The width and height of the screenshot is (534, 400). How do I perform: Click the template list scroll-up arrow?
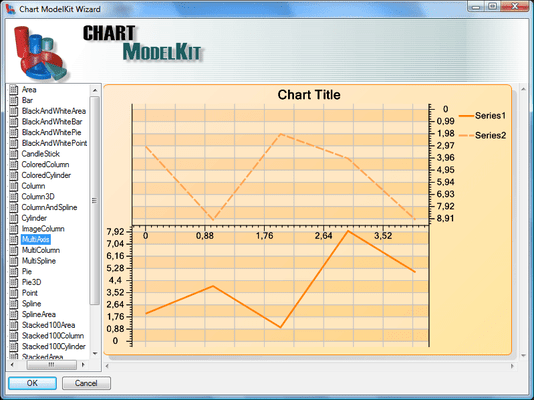tap(95, 90)
